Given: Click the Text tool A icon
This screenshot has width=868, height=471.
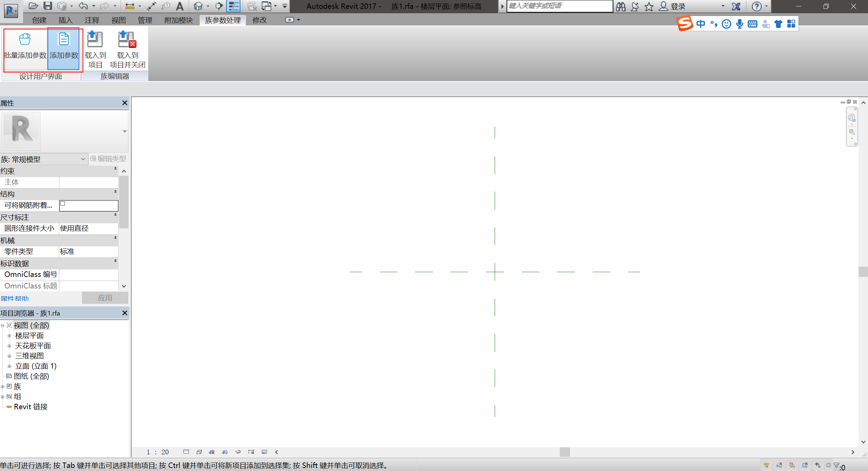Looking at the screenshot, I should [180, 6].
